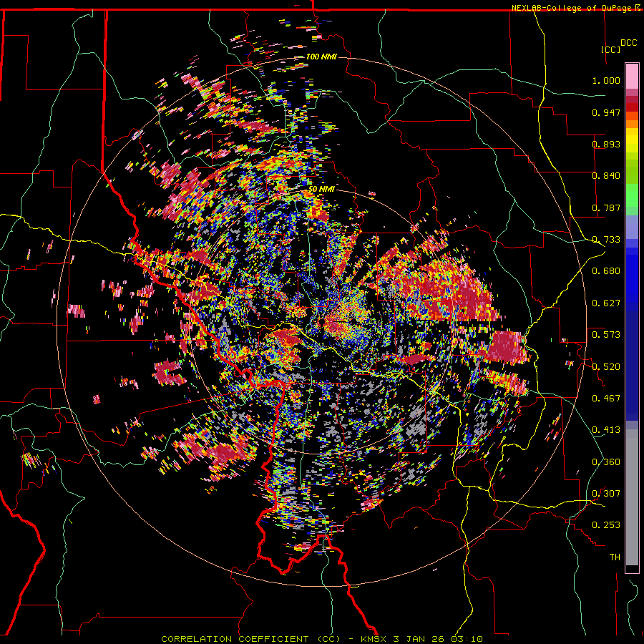Click the 0.680 legend value
The width and height of the screenshot is (644, 644).
(606, 271)
